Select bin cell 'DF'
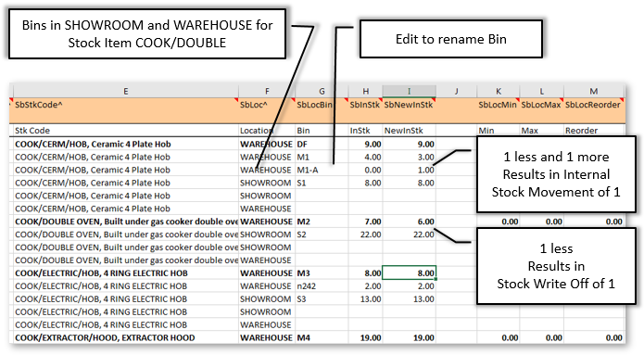The height and width of the screenshot is (355, 644). [322, 145]
